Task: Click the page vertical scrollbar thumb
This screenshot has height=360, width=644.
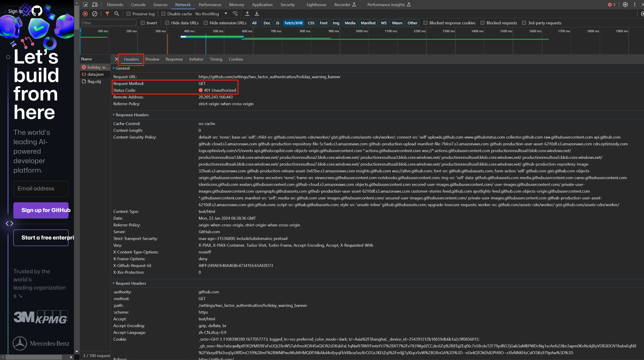Action: [77, 18]
